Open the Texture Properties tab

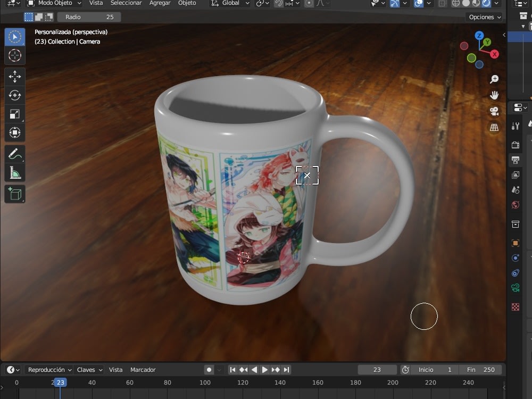515,307
